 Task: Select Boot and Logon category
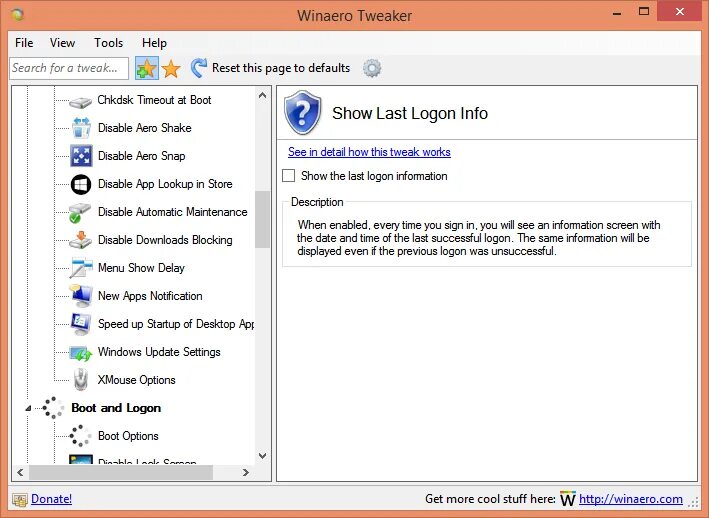coord(116,408)
